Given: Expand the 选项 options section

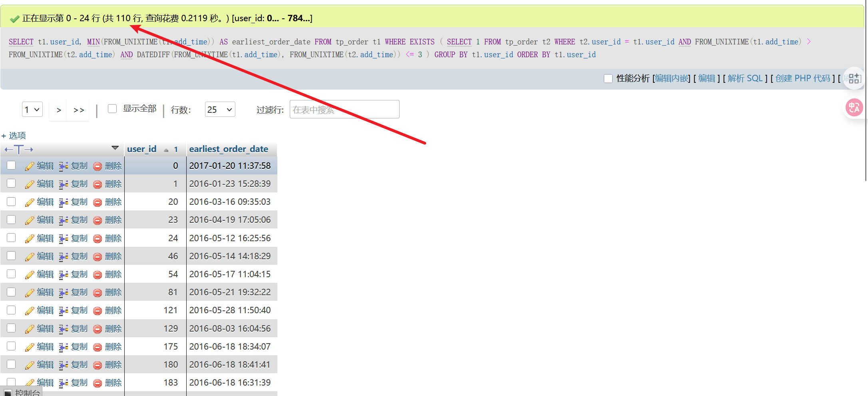Looking at the screenshot, I should (14, 136).
